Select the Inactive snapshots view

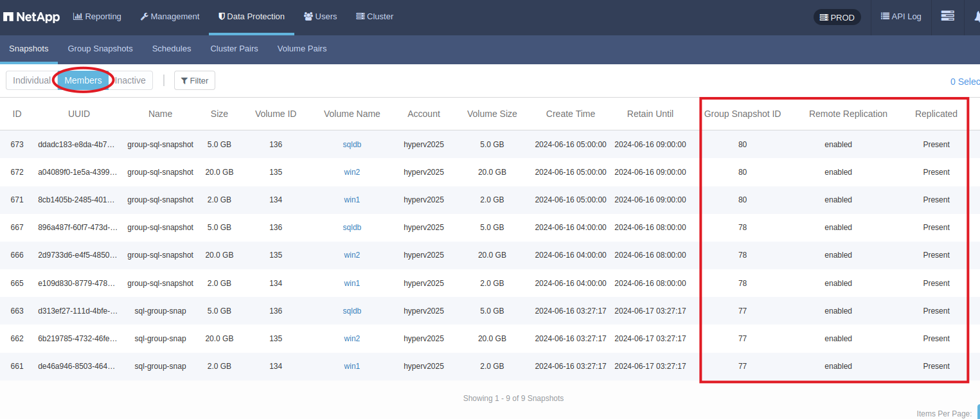[130, 80]
